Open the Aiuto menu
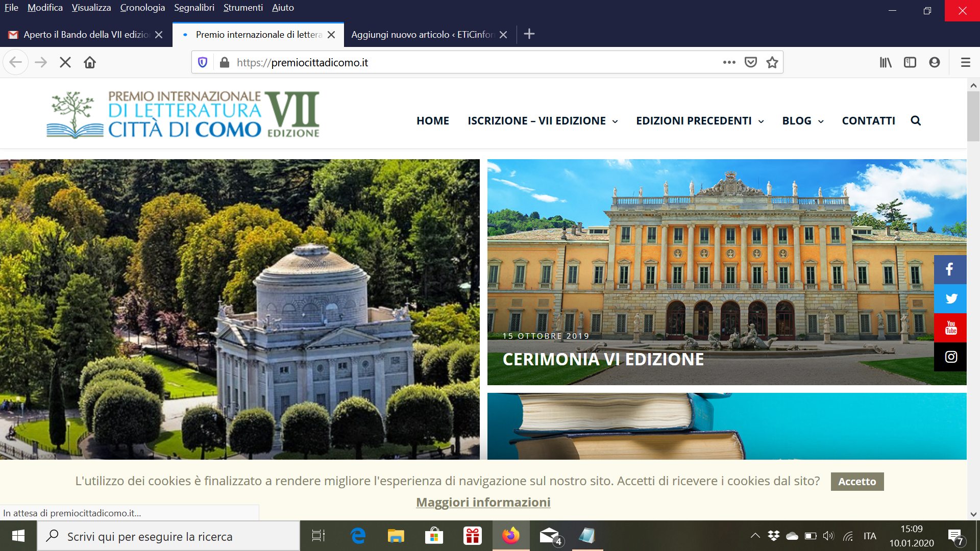The width and height of the screenshot is (980, 551). pyautogui.click(x=283, y=8)
